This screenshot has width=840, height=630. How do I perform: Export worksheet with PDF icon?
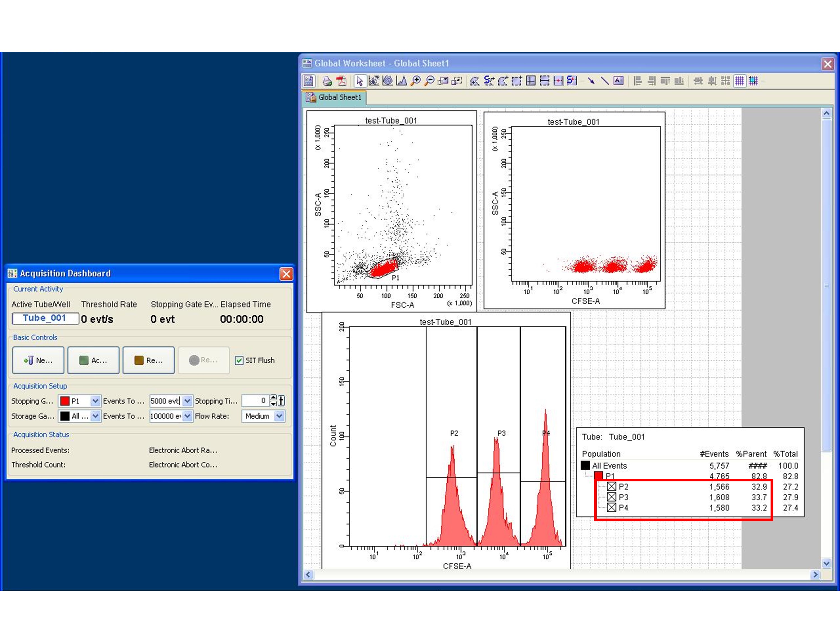pos(341,81)
